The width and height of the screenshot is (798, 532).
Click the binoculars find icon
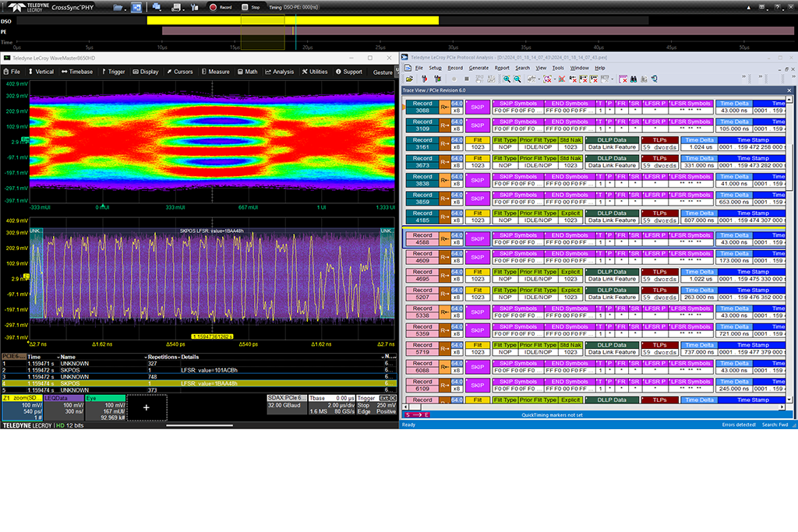coord(634,79)
